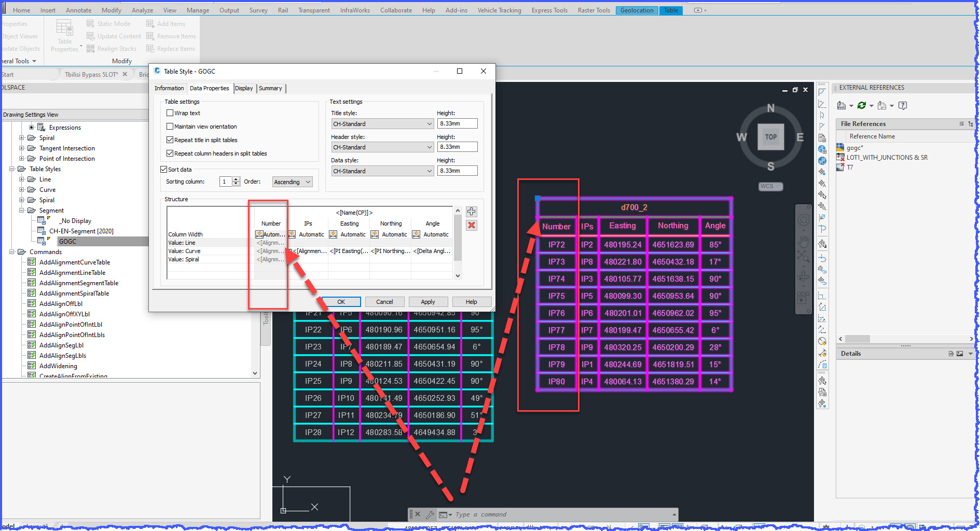Open the Annotate ribbon tab
This screenshot has height=531, width=980.
click(78, 10)
